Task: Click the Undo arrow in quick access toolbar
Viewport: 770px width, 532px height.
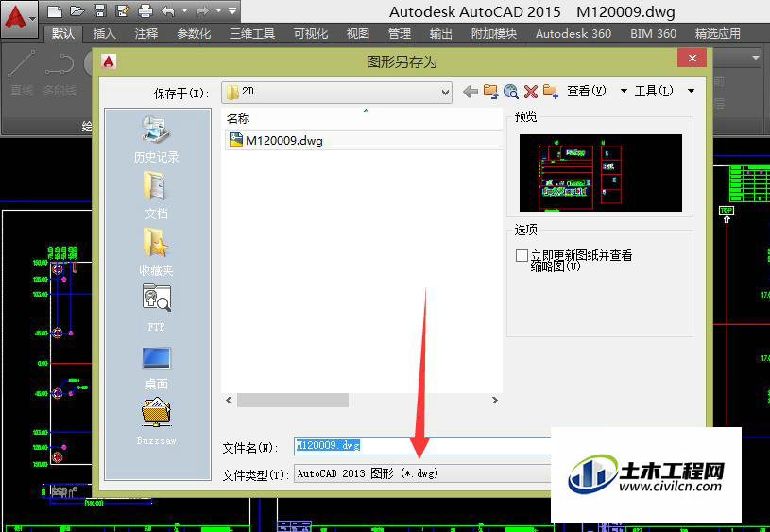Action: (168, 10)
